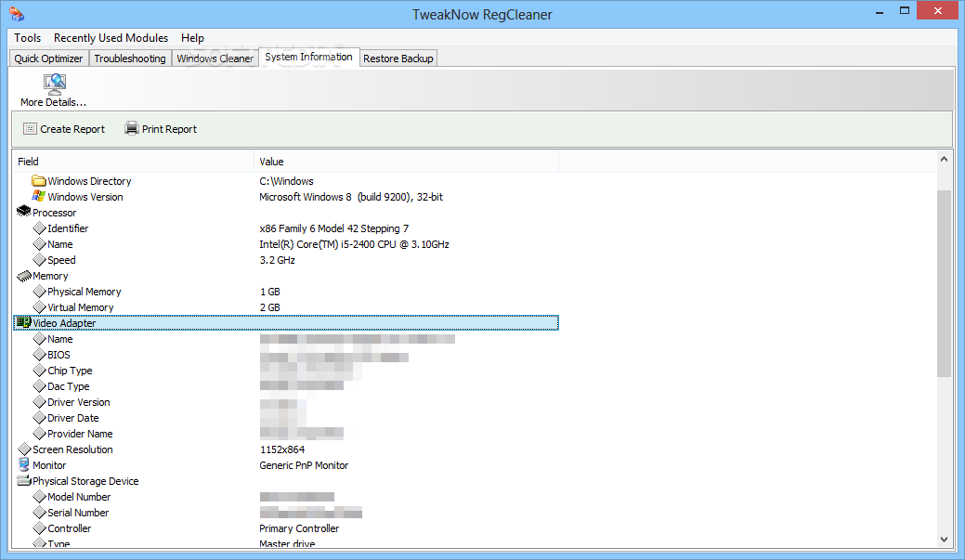Image resolution: width=965 pixels, height=560 pixels.
Task: Click the diamond icon beside Identifier
Action: click(39, 228)
